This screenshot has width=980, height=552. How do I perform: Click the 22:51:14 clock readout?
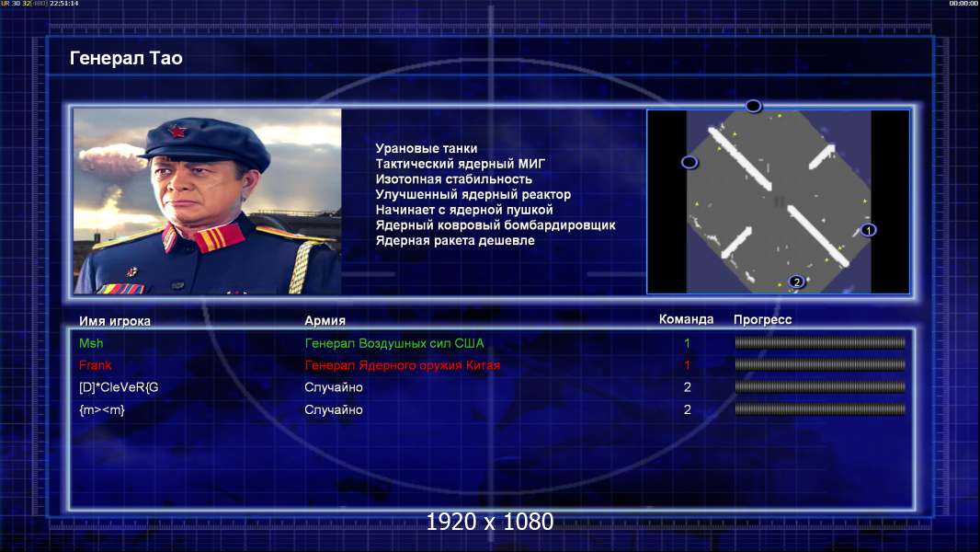click(63, 4)
